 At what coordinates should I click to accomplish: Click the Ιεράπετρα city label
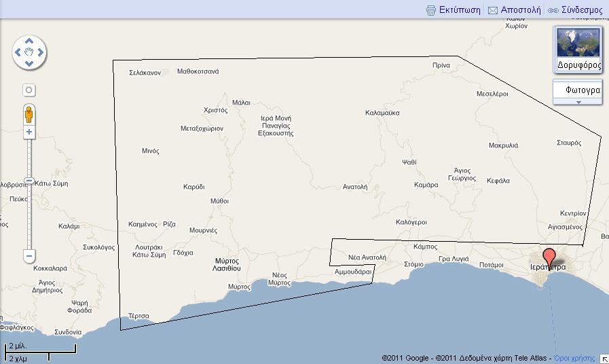(x=548, y=268)
